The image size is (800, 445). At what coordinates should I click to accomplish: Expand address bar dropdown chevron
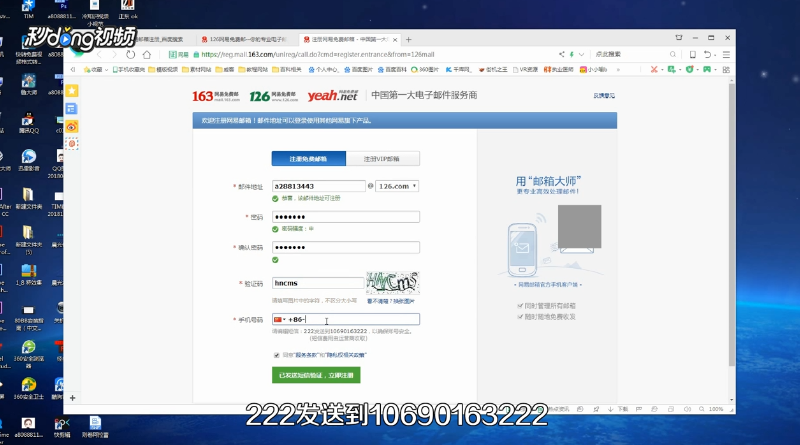click(x=581, y=54)
